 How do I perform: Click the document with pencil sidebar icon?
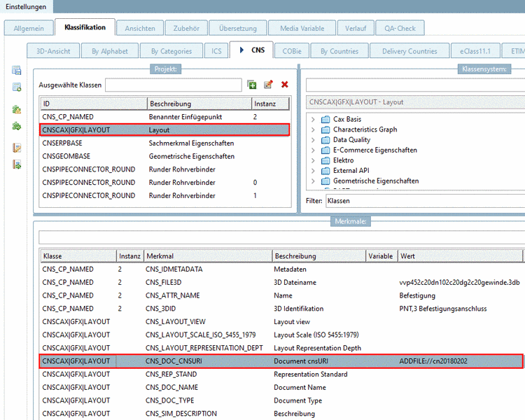coord(16,148)
